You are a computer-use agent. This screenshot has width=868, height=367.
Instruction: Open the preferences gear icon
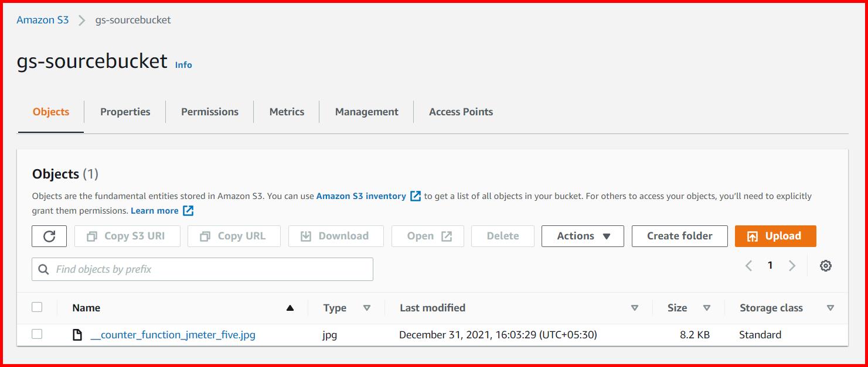[x=825, y=265]
